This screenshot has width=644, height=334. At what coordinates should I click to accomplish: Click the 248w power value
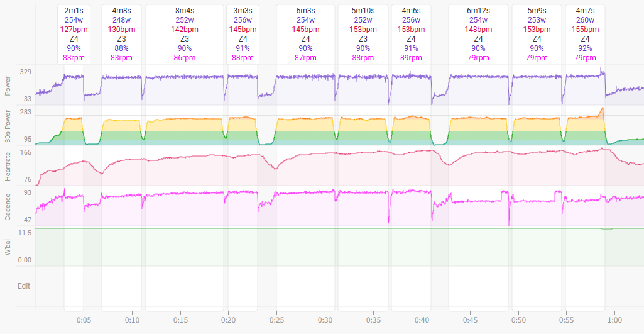[x=121, y=19]
